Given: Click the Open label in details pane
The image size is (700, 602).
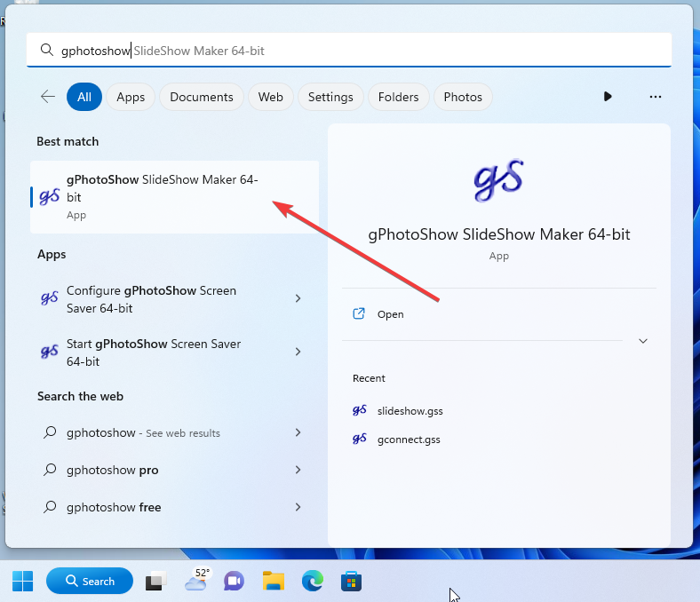Looking at the screenshot, I should point(391,314).
